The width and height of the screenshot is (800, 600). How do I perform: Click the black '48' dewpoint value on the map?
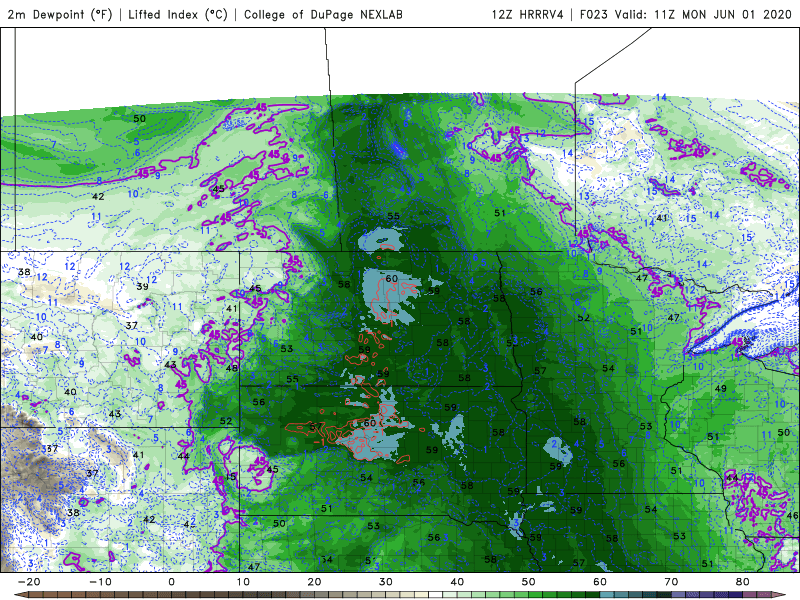tap(232, 368)
